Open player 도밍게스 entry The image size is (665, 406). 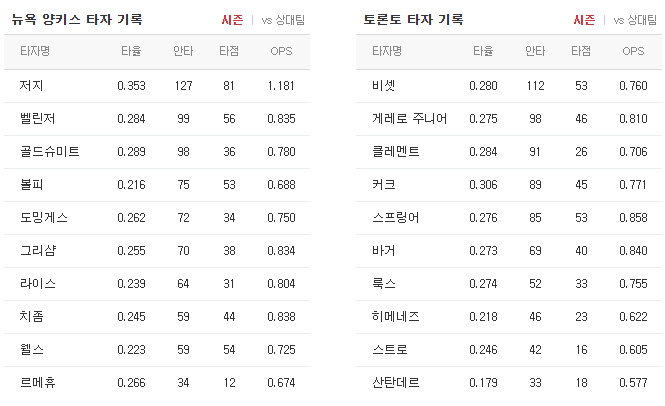44,218
